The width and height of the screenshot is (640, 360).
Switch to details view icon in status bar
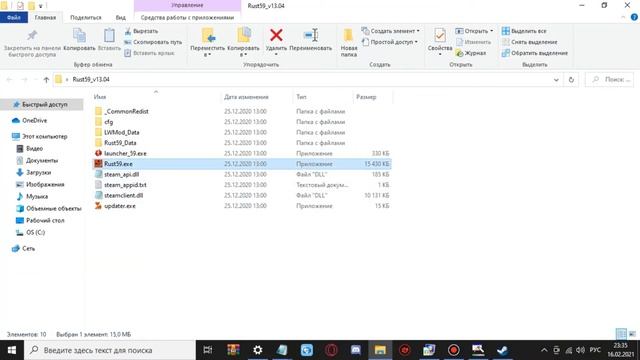tap(621, 334)
